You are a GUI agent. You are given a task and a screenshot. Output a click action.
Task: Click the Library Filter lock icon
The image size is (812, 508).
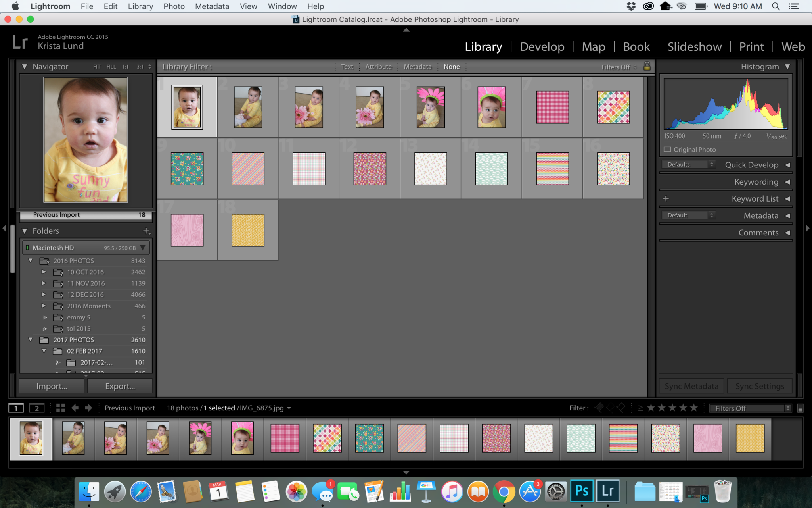tap(647, 66)
